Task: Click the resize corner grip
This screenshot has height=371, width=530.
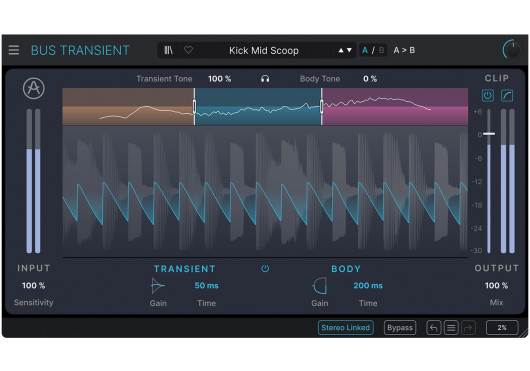Action: [x=524, y=333]
